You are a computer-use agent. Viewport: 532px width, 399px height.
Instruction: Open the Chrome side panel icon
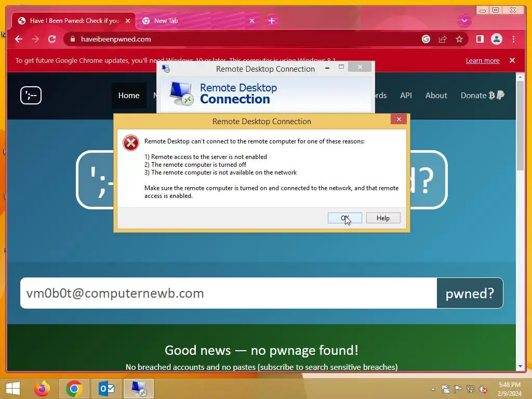point(480,39)
